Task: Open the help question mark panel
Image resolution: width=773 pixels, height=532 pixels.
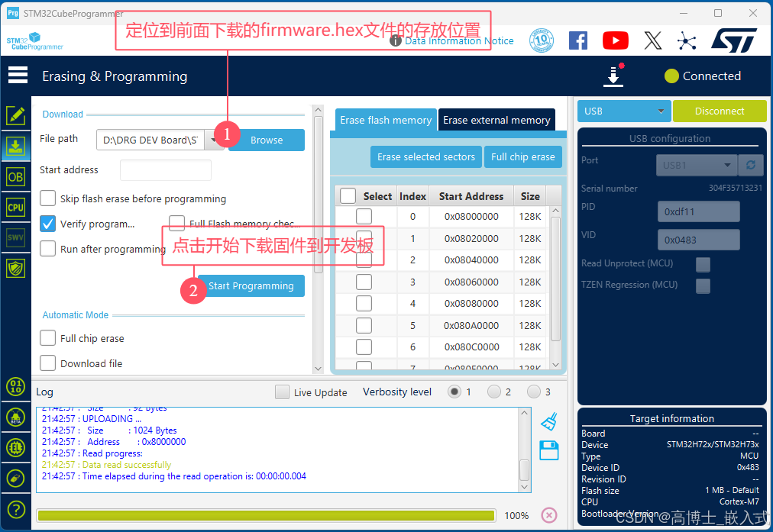Action: tap(15, 509)
